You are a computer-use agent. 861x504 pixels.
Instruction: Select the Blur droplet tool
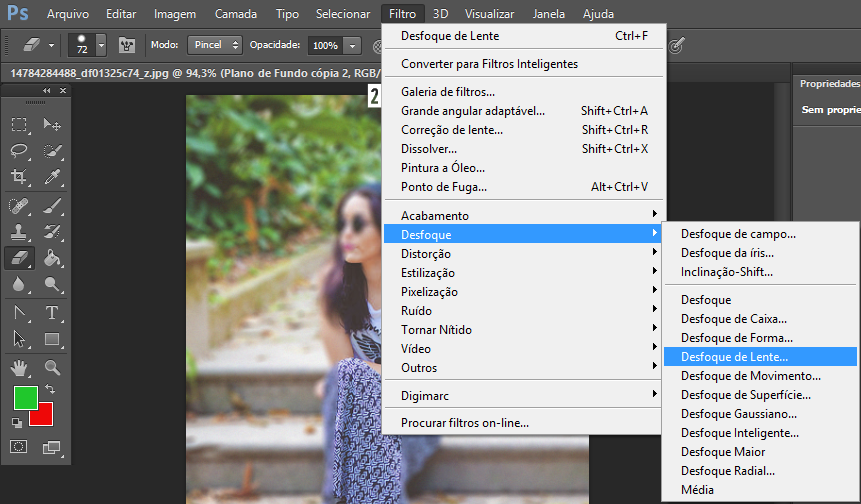[x=19, y=284]
